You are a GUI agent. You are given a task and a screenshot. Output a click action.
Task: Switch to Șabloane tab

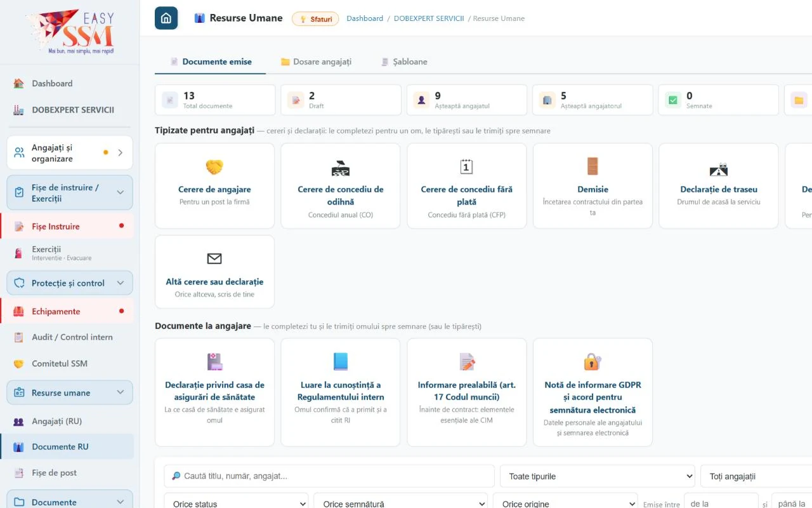pos(404,62)
